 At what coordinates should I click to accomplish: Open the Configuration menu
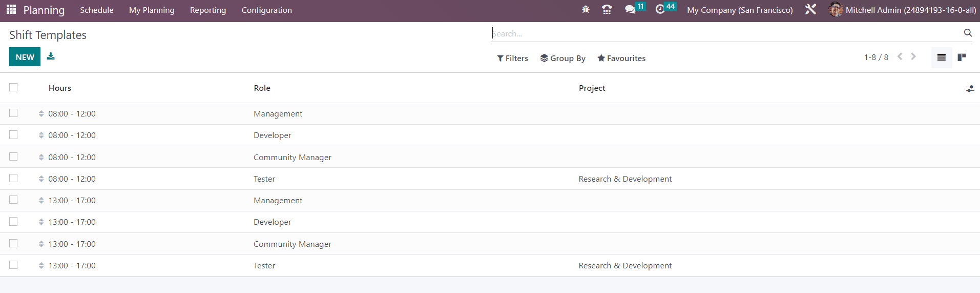[x=267, y=10]
